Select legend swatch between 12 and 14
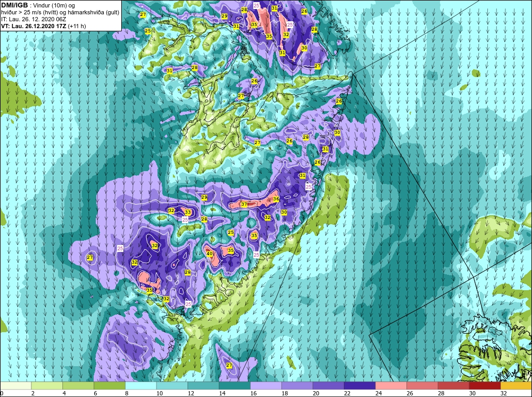Screen dimensions: 532x397 click(x=203, y=386)
